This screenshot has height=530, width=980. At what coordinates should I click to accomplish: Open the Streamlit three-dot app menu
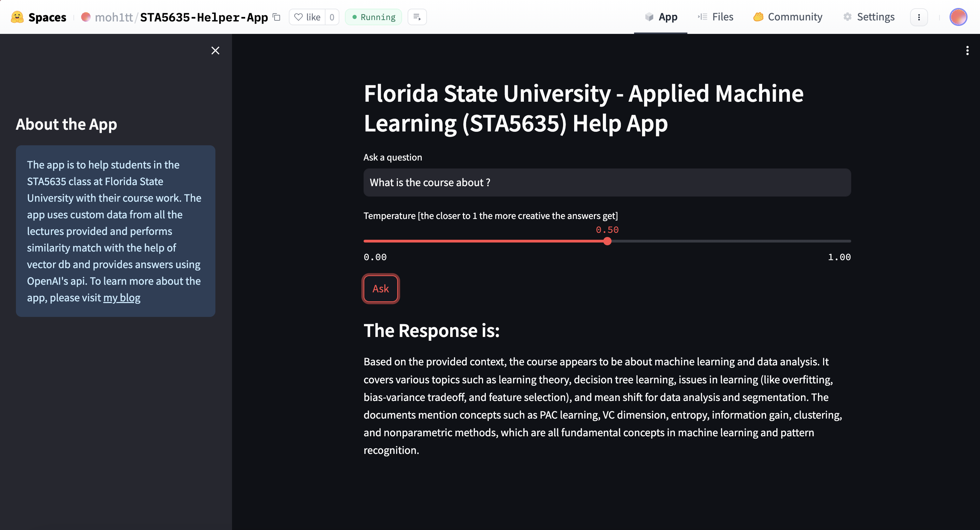tap(967, 51)
